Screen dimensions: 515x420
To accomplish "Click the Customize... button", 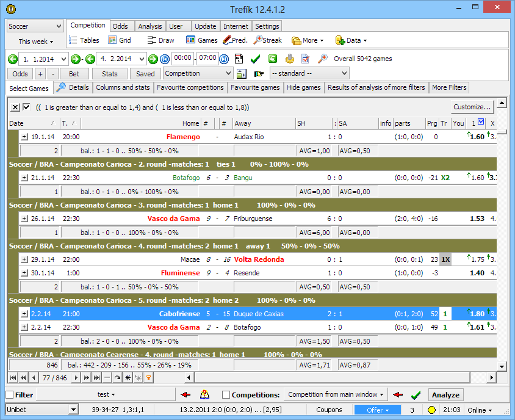I will (x=472, y=107).
